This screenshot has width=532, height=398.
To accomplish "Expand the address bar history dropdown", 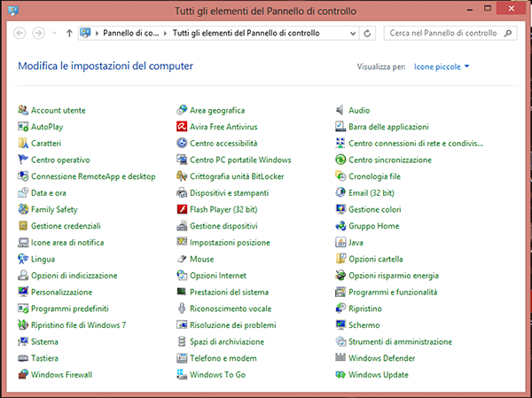I will coord(353,34).
